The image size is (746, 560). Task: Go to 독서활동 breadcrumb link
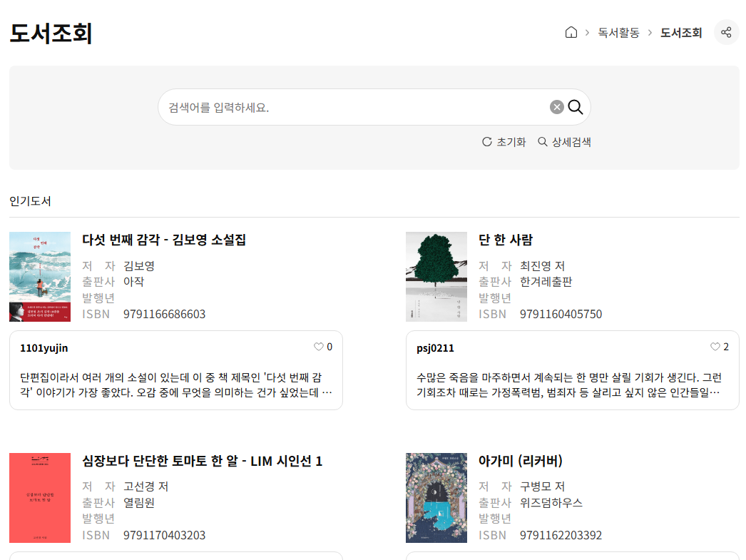618,32
